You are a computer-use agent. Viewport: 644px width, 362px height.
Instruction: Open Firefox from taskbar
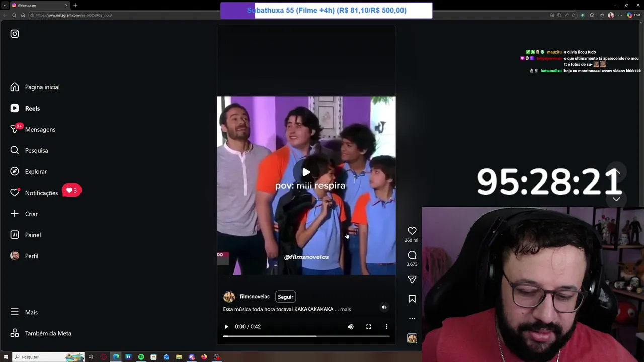tap(204, 357)
